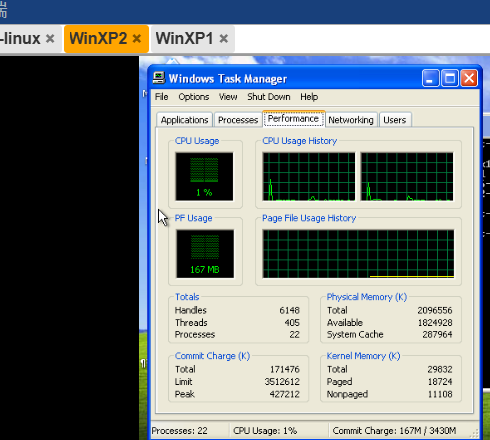The width and height of the screenshot is (490, 440).
Task: Click the 'Kernel Memory (K)' group label
Action: click(363, 356)
